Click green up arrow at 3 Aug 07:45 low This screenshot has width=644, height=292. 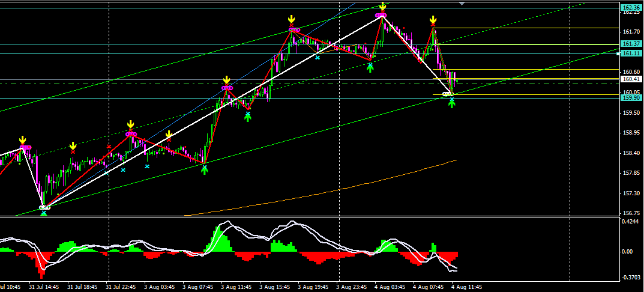pyautogui.click(x=204, y=169)
